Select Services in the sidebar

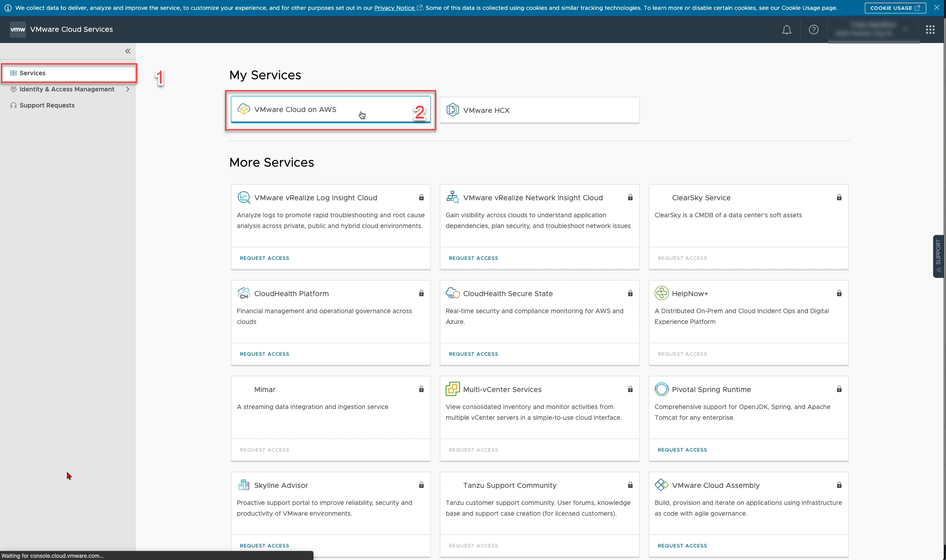point(69,73)
